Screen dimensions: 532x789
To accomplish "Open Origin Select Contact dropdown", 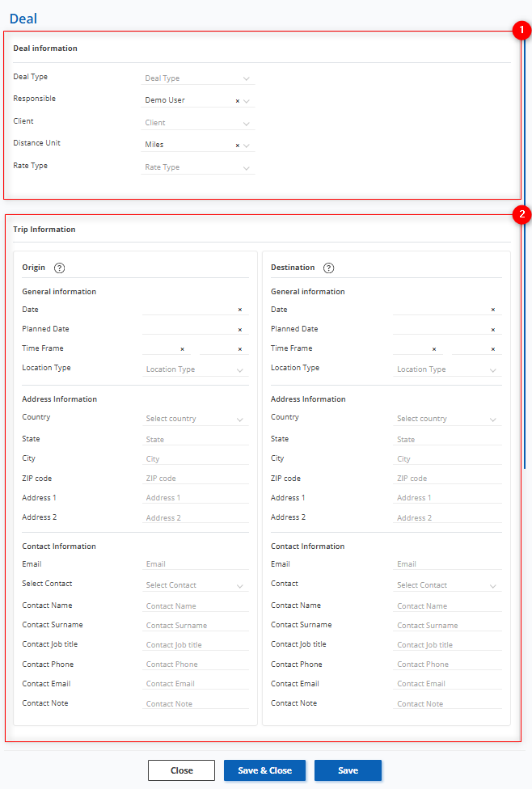I will 195,585.
